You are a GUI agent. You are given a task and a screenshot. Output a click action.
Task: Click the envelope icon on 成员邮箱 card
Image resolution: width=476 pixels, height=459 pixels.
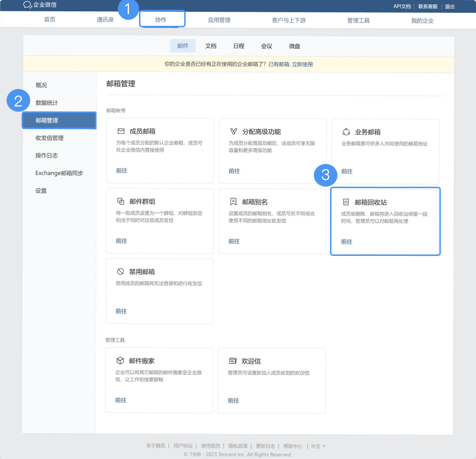pyautogui.click(x=121, y=131)
